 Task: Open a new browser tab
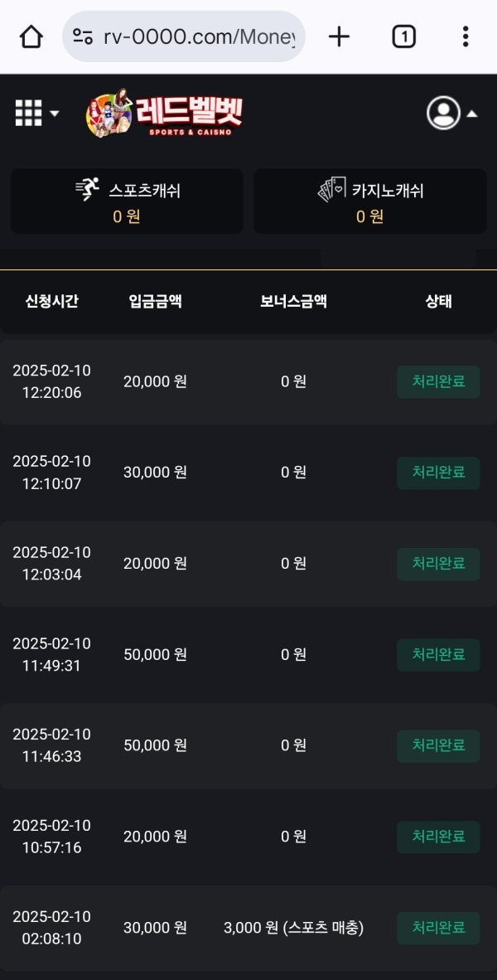[x=339, y=36]
